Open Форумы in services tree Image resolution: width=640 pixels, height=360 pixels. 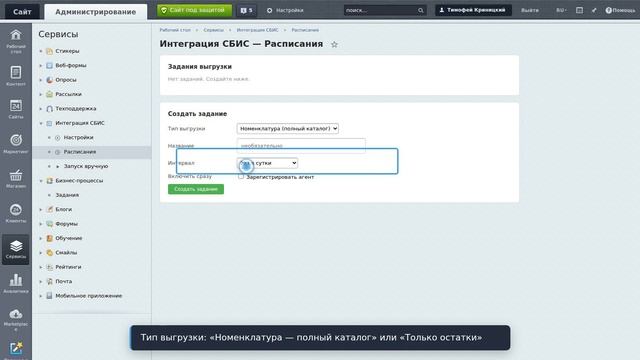tap(67, 224)
